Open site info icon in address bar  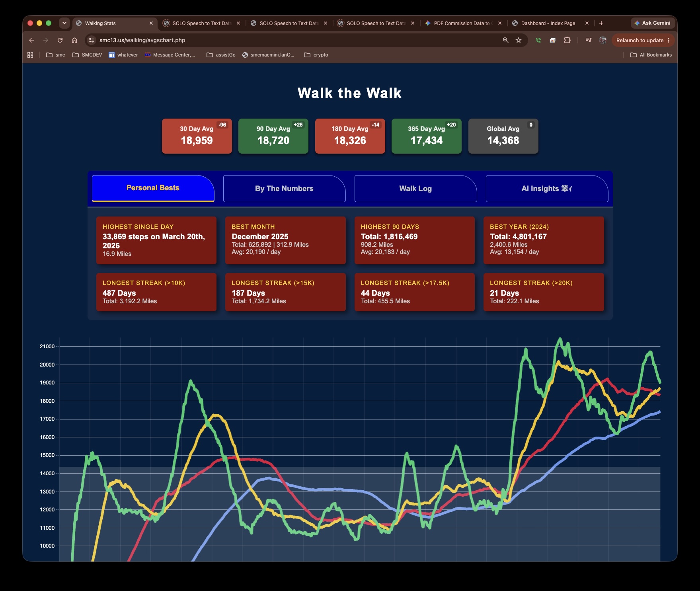click(92, 40)
